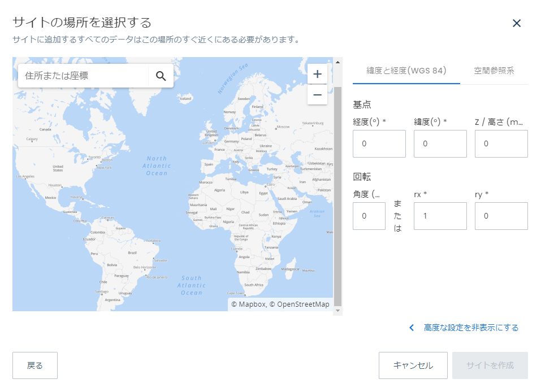Select the 経度(°) input field

tap(379, 144)
